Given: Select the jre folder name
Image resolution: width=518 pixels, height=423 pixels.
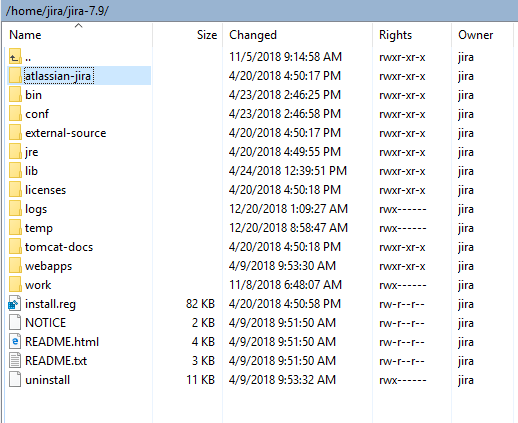Looking at the screenshot, I should [x=31, y=152].
